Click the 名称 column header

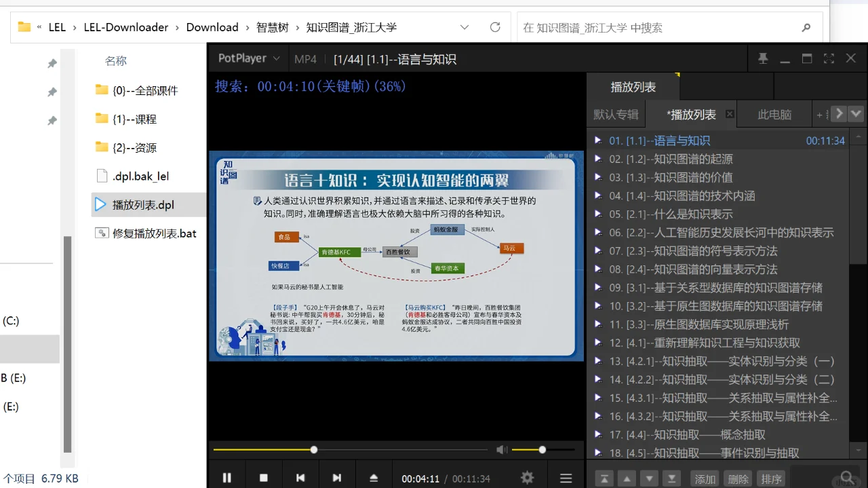[116, 61]
